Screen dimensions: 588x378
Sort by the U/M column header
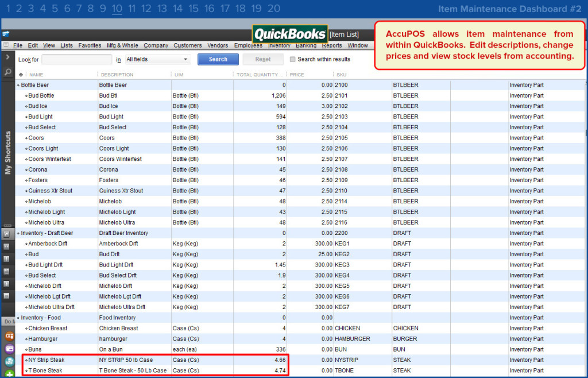point(179,75)
